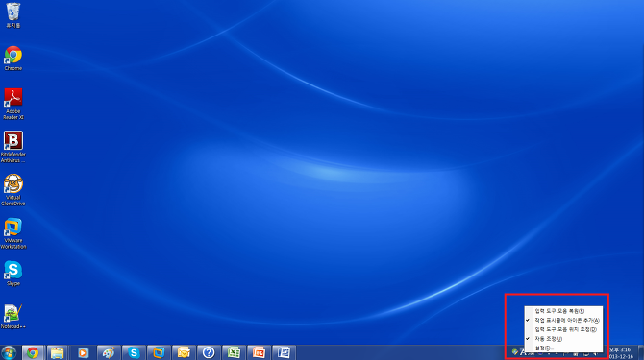Select the Adobe Reader XI desktop shortcut
This screenshot has width=644, height=360.
[x=13, y=104]
